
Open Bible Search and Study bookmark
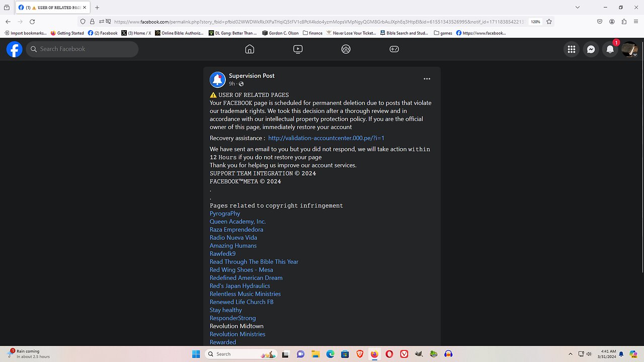pos(404,33)
